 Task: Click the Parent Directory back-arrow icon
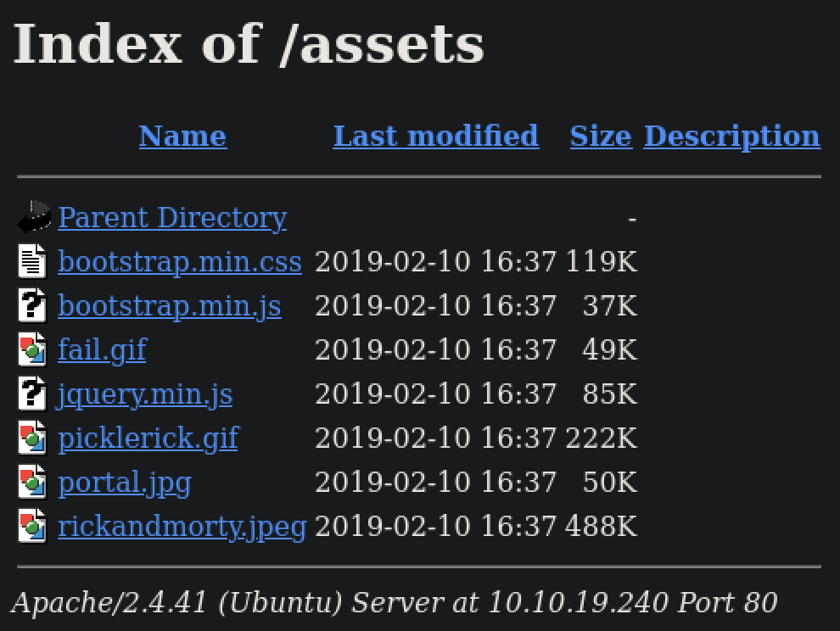(34, 217)
